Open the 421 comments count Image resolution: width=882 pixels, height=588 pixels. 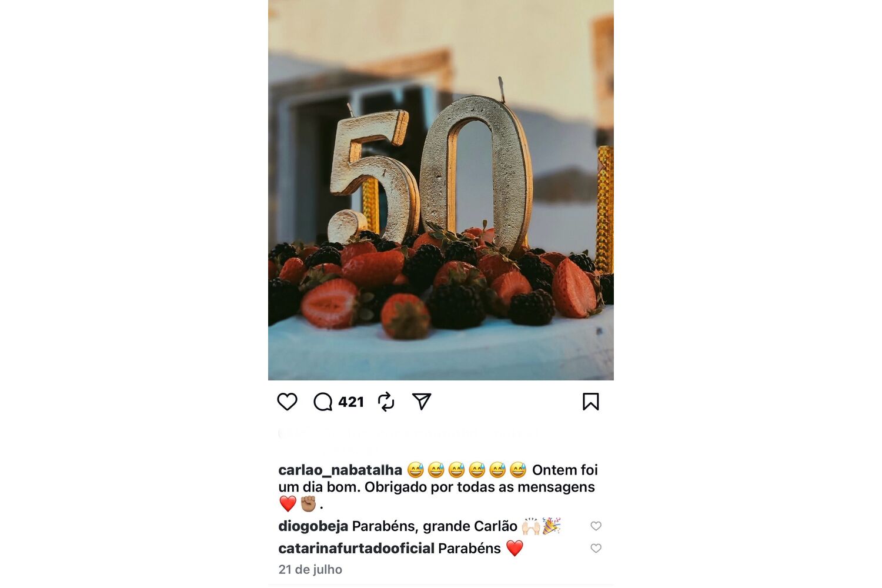point(351,402)
